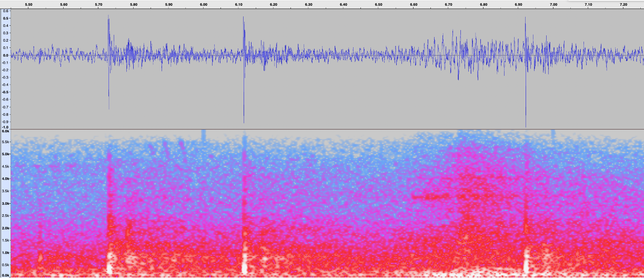Click the 6.80 mark on the time ruler
Image resolution: width=644 pixels, height=278 pixels.
pyautogui.click(x=484, y=4)
